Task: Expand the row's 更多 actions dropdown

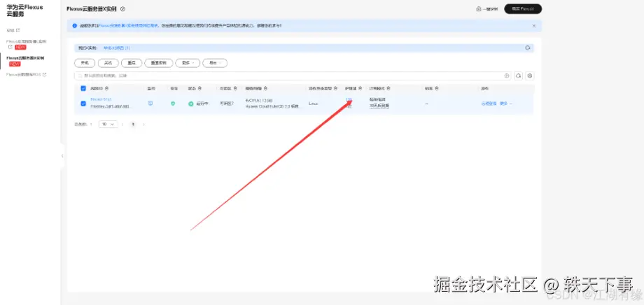Action: tap(506, 104)
